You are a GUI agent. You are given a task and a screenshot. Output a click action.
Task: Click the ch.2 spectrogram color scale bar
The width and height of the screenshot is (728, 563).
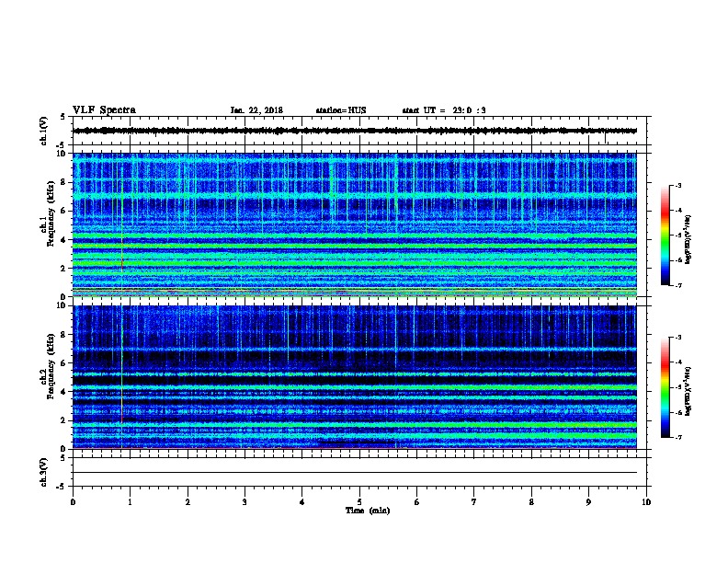coord(665,387)
